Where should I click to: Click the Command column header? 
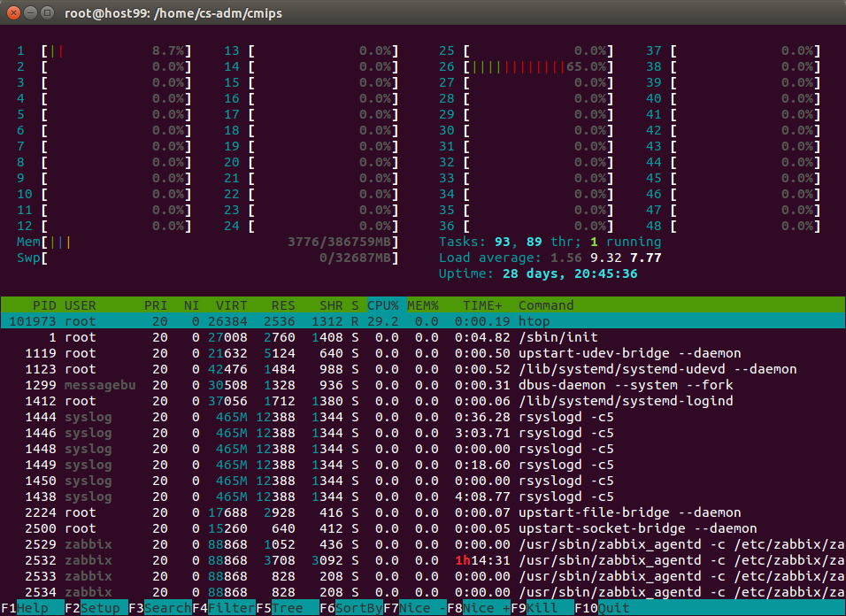click(546, 305)
